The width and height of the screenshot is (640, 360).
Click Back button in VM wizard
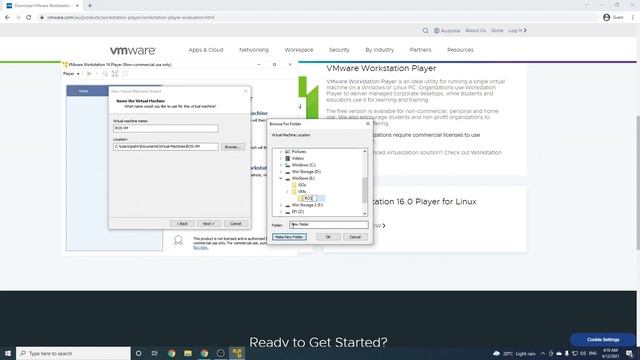pos(182,224)
